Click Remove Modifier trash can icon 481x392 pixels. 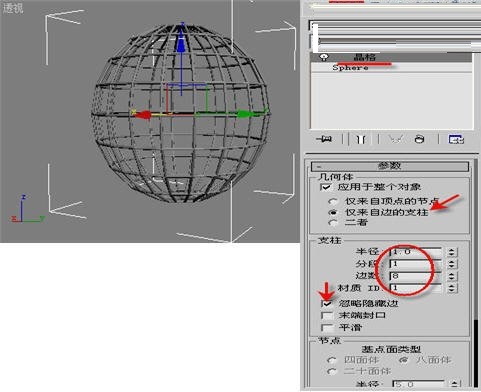419,139
